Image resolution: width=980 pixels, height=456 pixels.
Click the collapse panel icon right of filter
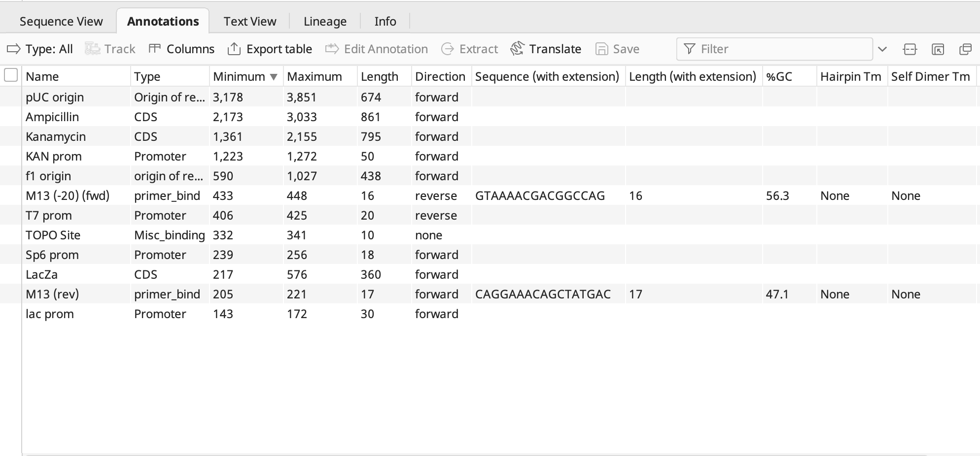(x=910, y=49)
